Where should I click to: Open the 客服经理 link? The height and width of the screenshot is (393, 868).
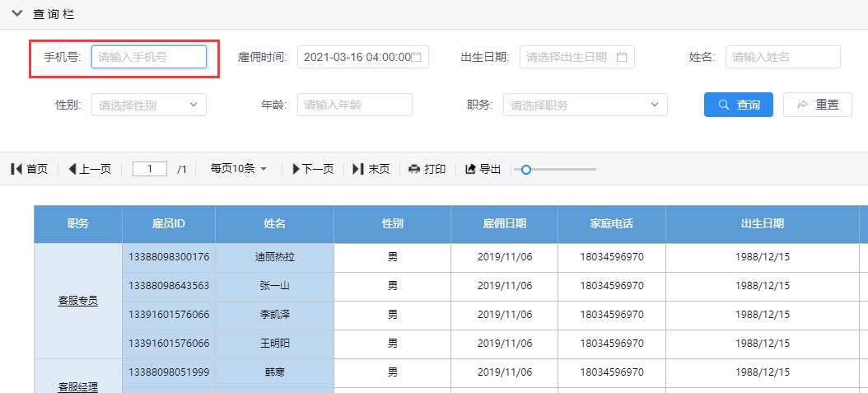click(78, 387)
